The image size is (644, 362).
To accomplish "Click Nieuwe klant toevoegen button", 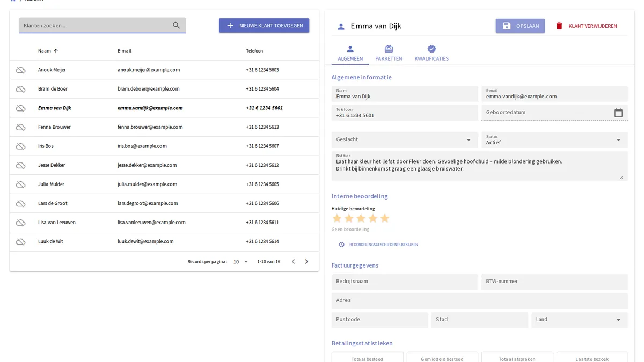I will [x=264, y=26].
